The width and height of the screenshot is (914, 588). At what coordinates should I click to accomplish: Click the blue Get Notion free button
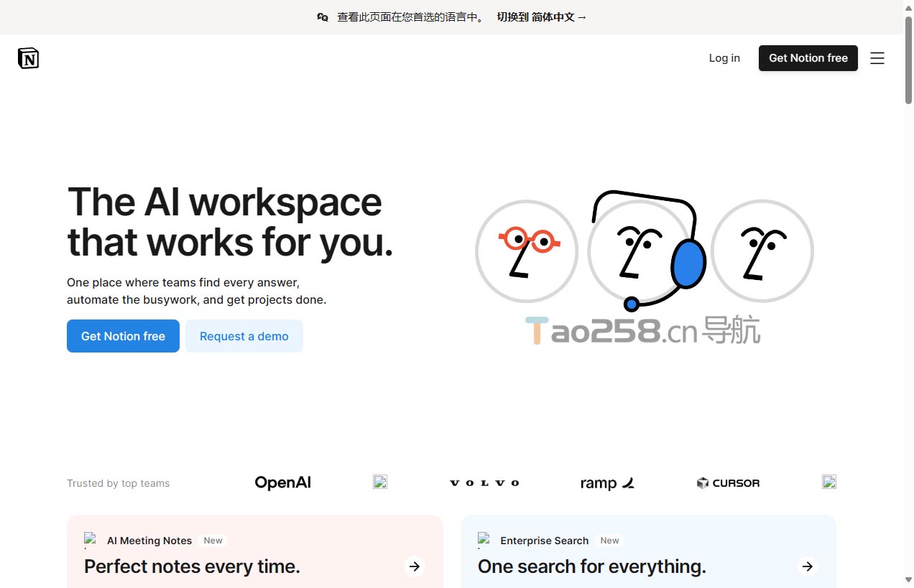pos(123,336)
